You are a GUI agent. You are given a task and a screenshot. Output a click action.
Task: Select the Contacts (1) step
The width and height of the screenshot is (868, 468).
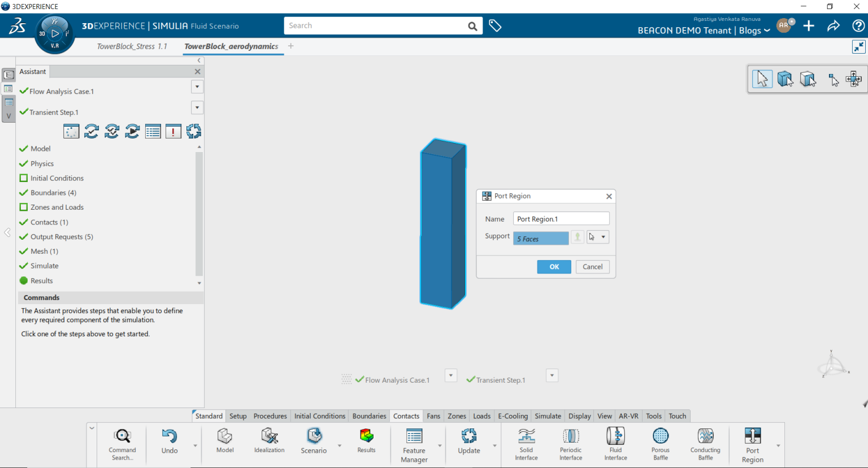[44, 222]
